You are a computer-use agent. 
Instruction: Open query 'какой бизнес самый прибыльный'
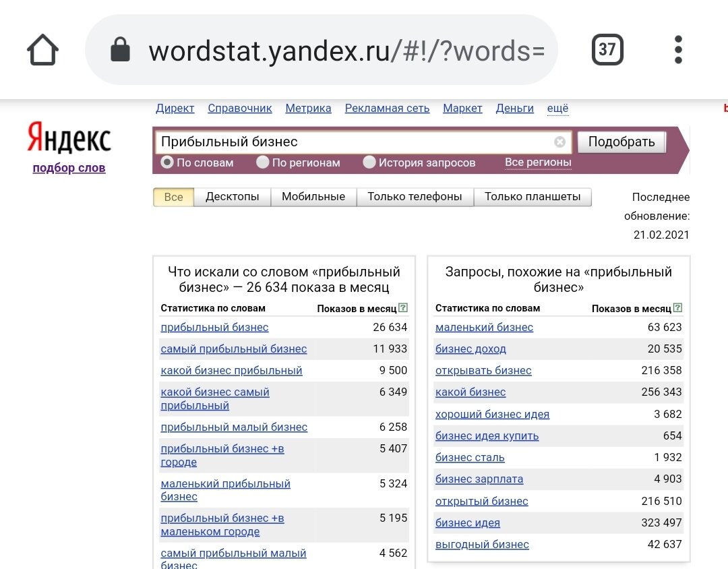pos(215,398)
